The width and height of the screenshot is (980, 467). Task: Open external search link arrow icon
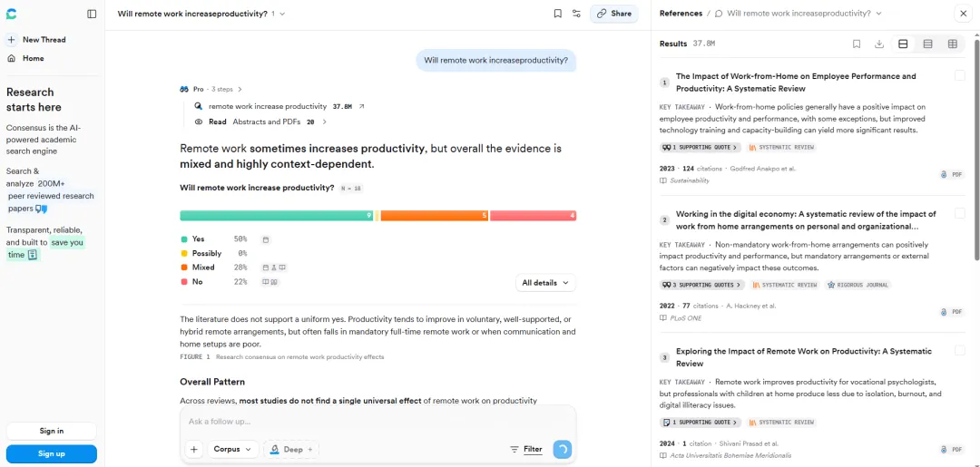click(361, 106)
